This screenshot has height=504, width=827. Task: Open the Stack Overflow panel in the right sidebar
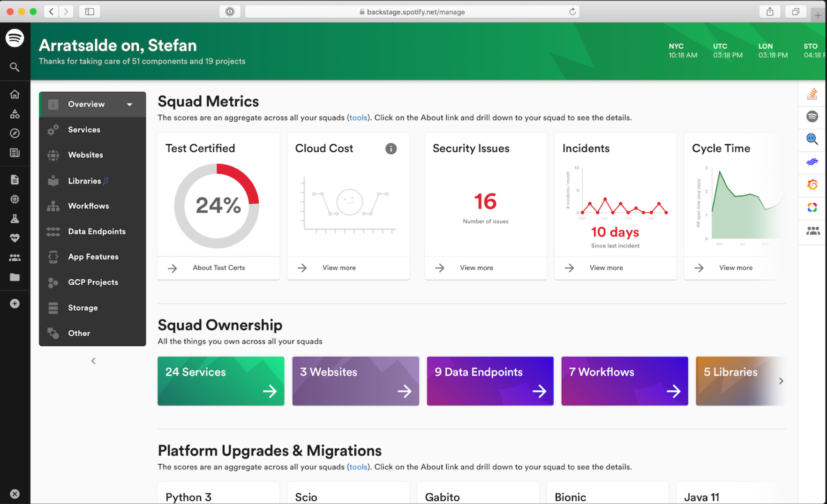pyautogui.click(x=812, y=93)
